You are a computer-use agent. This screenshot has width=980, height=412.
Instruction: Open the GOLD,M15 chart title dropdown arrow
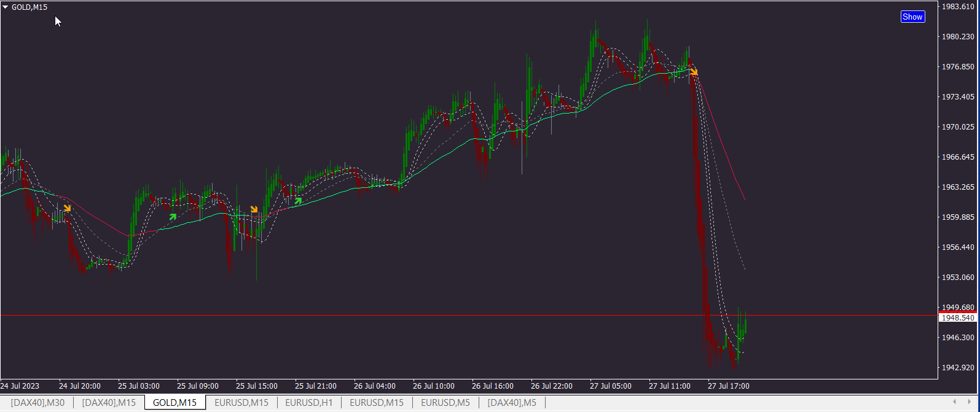(6, 7)
